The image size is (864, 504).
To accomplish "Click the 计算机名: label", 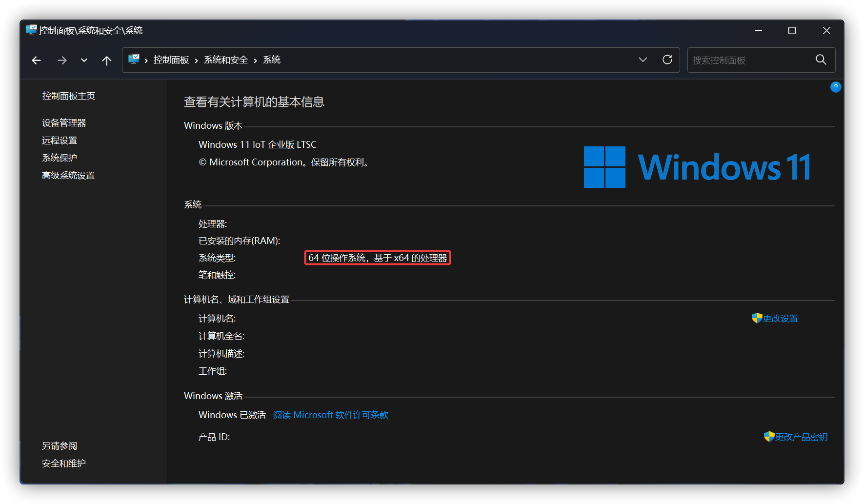I will pos(217,319).
